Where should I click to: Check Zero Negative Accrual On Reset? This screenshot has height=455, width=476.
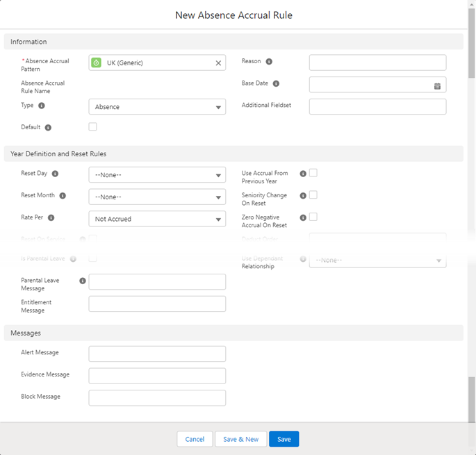pos(313,217)
